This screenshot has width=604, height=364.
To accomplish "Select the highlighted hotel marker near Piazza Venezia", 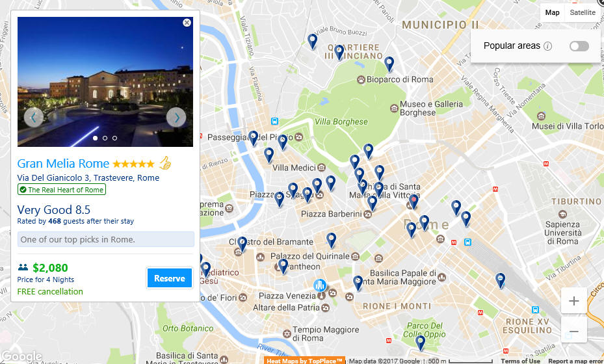I will (x=319, y=285).
